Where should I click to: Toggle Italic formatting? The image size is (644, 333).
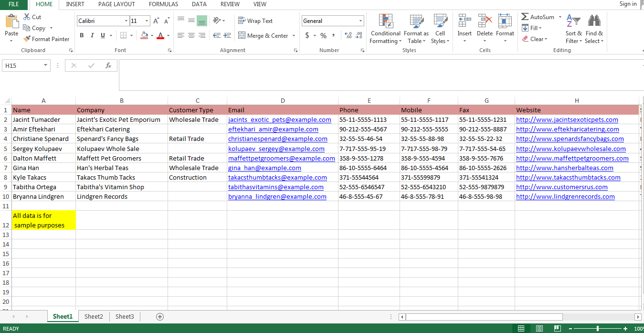pyautogui.click(x=92, y=35)
